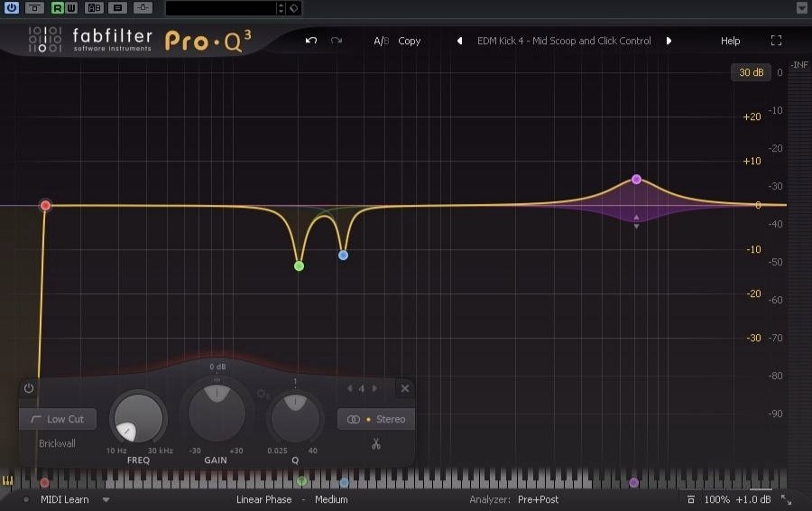Click the side-chain routing icon in host toolbar

coord(143,8)
